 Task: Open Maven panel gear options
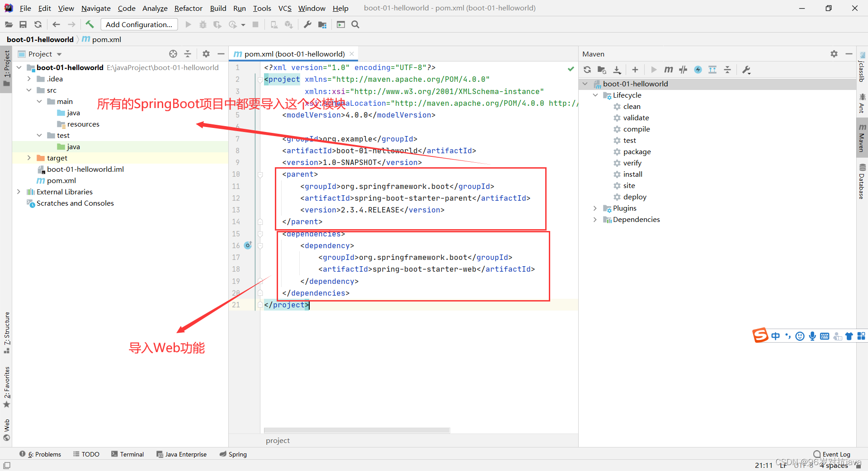tap(834, 54)
